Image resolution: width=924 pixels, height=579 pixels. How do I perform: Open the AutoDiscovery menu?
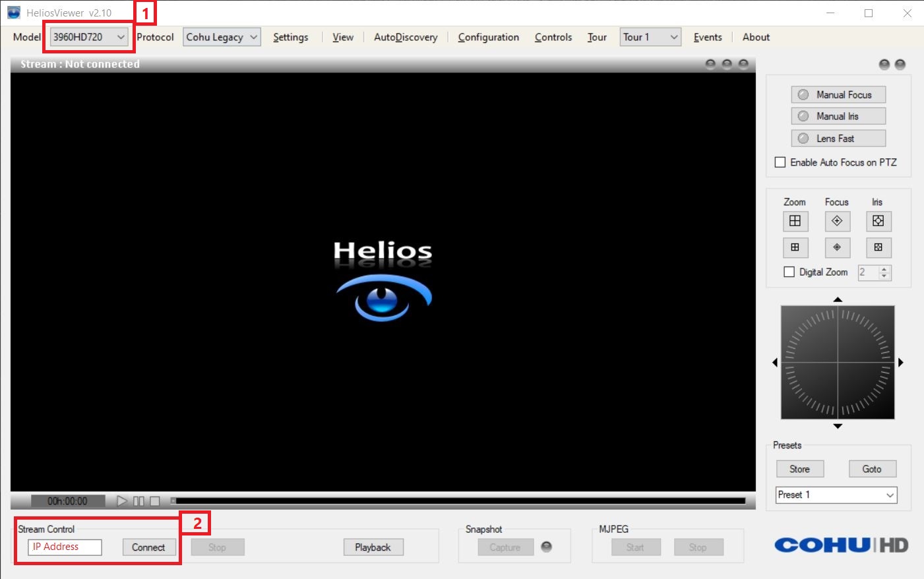(x=406, y=37)
